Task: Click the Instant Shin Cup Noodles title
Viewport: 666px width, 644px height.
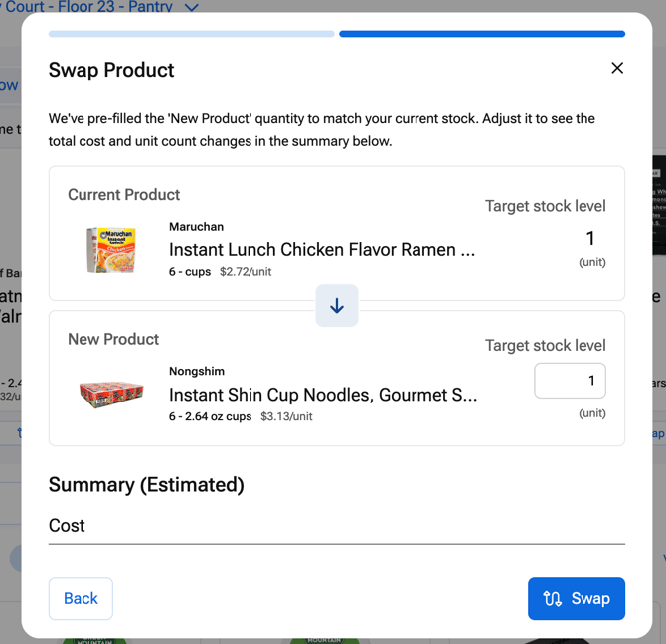Action: coord(322,395)
